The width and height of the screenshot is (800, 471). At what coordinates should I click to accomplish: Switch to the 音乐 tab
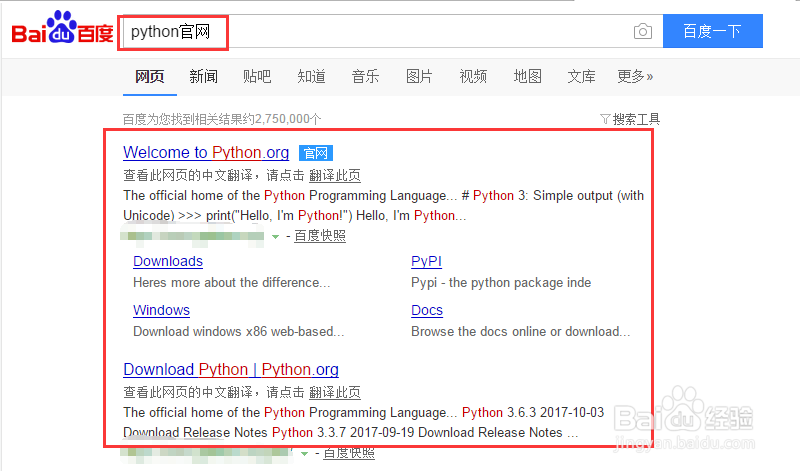(x=365, y=77)
